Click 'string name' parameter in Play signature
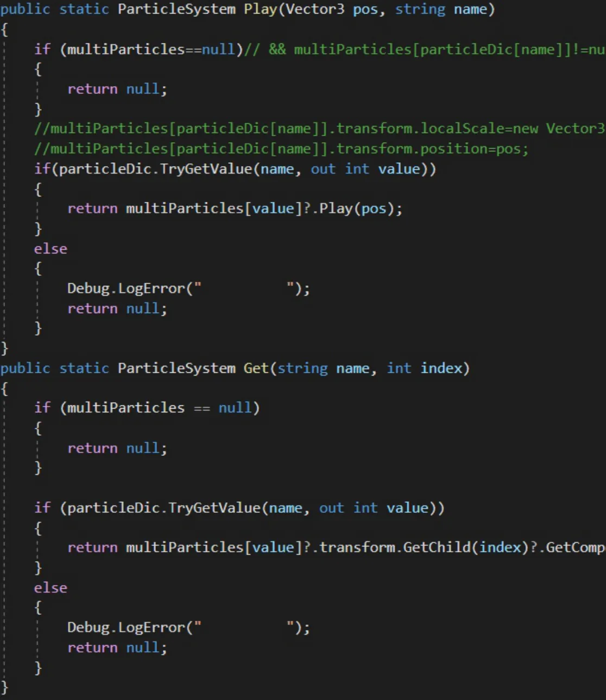This screenshot has height=700, width=606. pyautogui.click(x=440, y=9)
